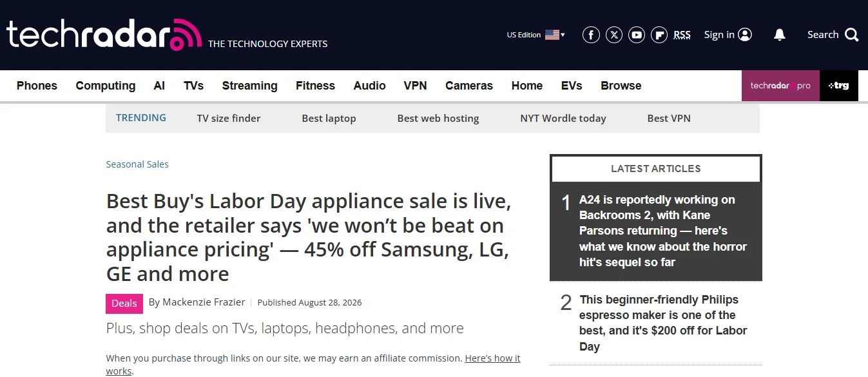The width and height of the screenshot is (868, 377).
Task: Open the X social icon
Action: coord(614,35)
